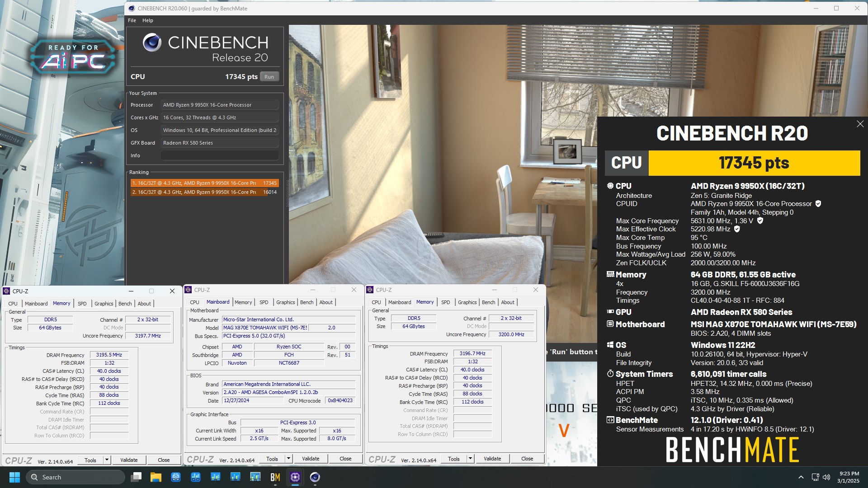Click Validate in CPU-Z showing 3197.7 MHz uncore
Viewport: 868px width, 488px height.
(129, 460)
